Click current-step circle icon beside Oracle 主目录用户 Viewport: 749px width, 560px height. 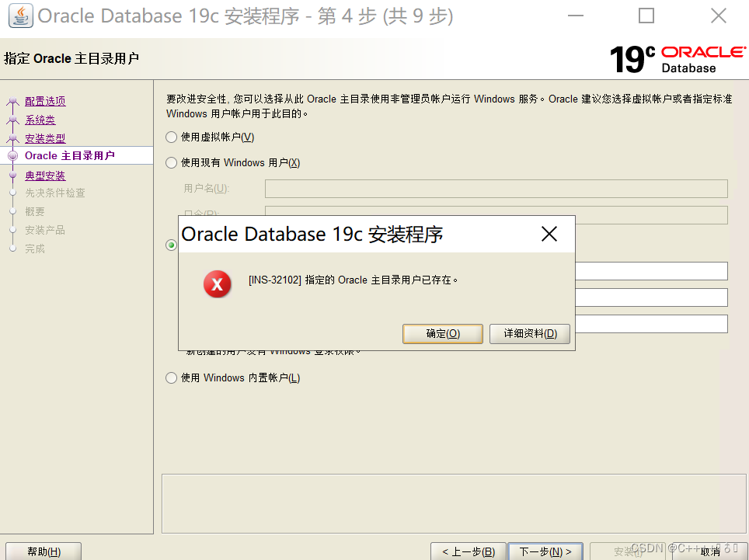pyautogui.click(x=13, y=155)
